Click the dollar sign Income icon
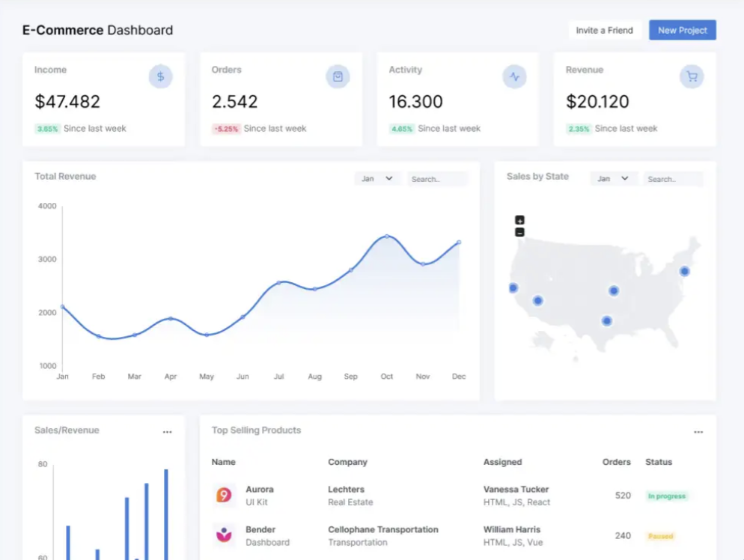Viewport: 744px width, 560px height. tap(160, 76)
